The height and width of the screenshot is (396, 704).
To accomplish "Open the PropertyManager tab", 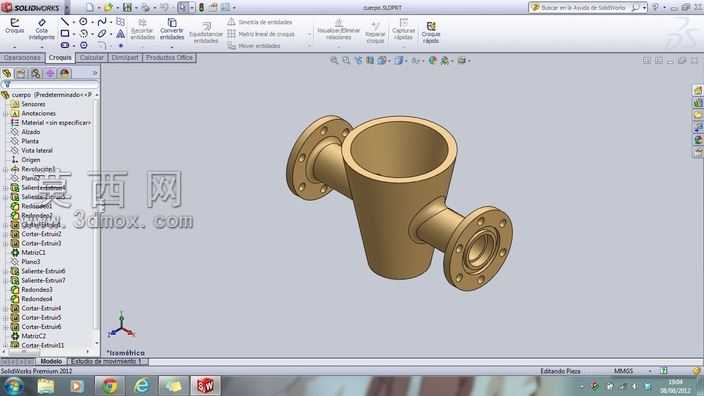I will click(21, 73).
